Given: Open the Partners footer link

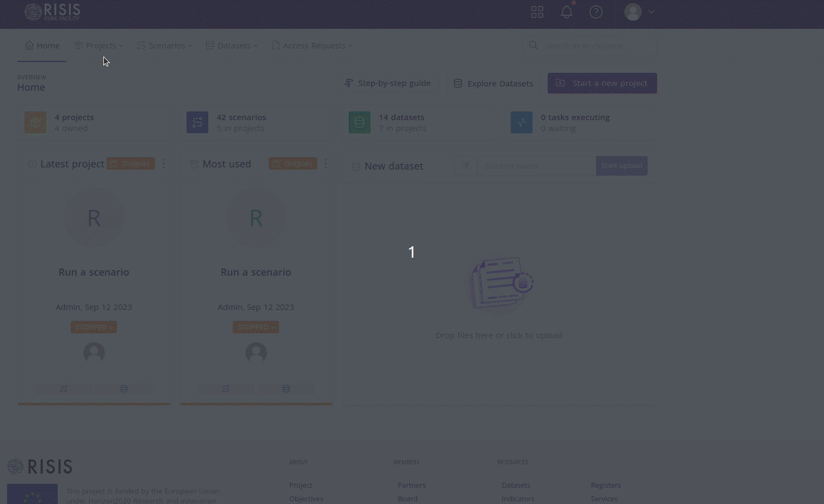Looking at the screenshot, I should [x=412, y=485].
